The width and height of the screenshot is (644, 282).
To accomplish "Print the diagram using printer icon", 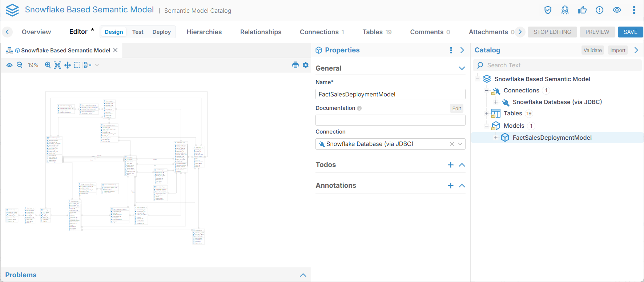I will coord(295,65).
